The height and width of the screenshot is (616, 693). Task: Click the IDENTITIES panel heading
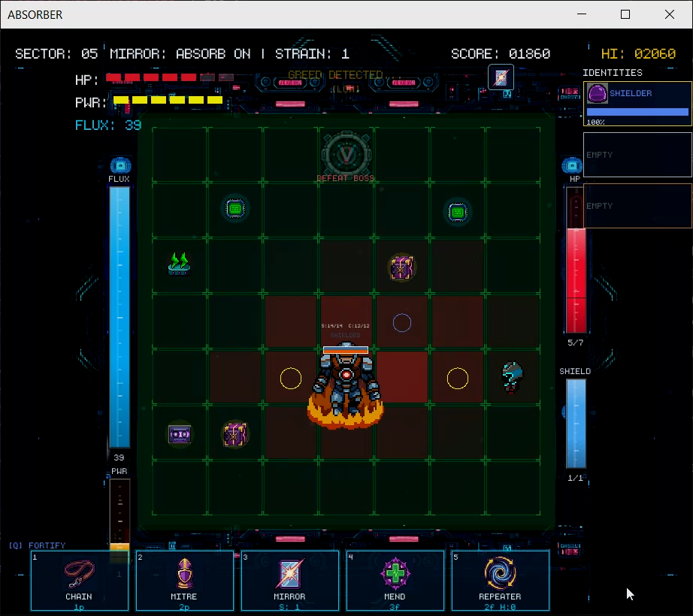[613, 72]
